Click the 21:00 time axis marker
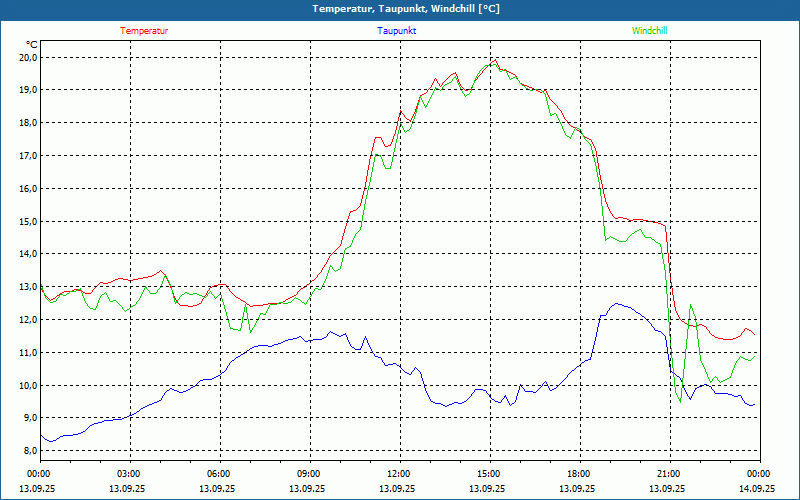 669,474
